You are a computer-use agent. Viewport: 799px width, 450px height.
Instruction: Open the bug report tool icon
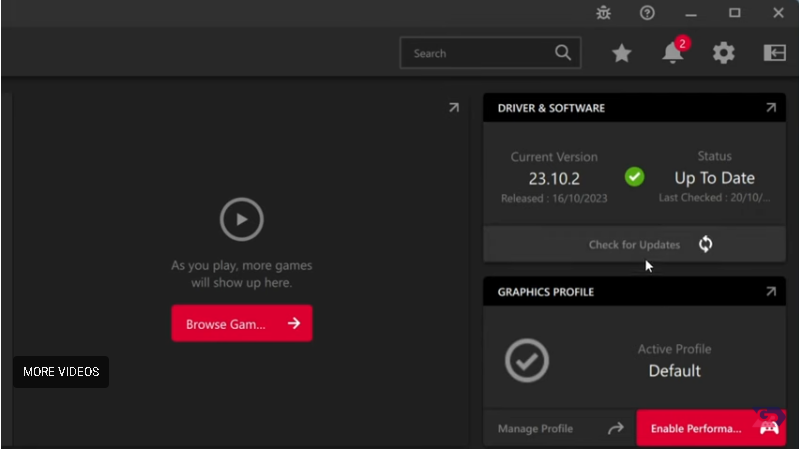[603, 13]
